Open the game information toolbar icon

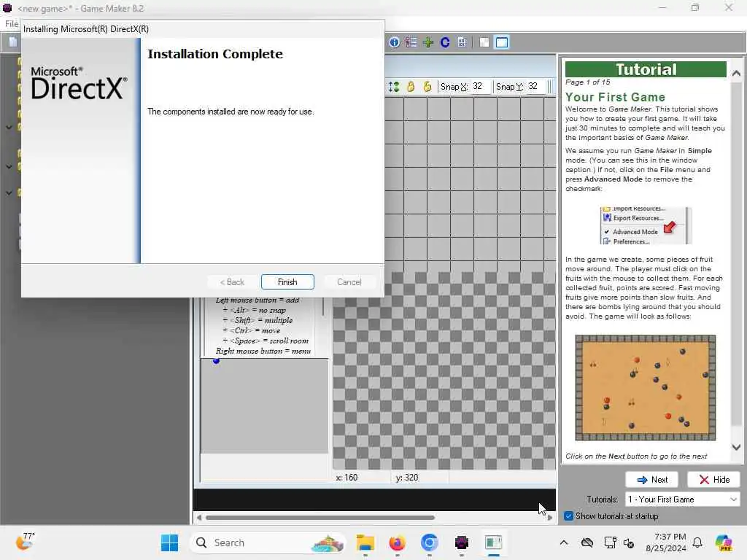[395, 42]
